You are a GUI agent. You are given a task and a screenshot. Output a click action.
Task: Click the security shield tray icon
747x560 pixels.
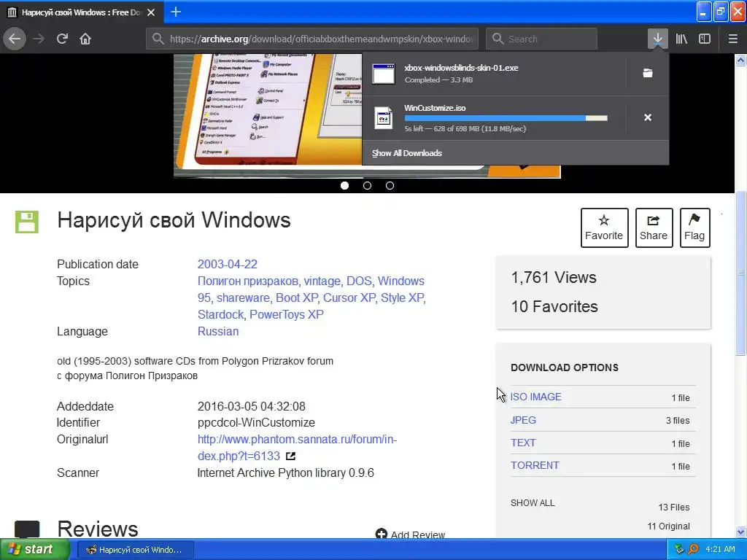click(679, 550)
